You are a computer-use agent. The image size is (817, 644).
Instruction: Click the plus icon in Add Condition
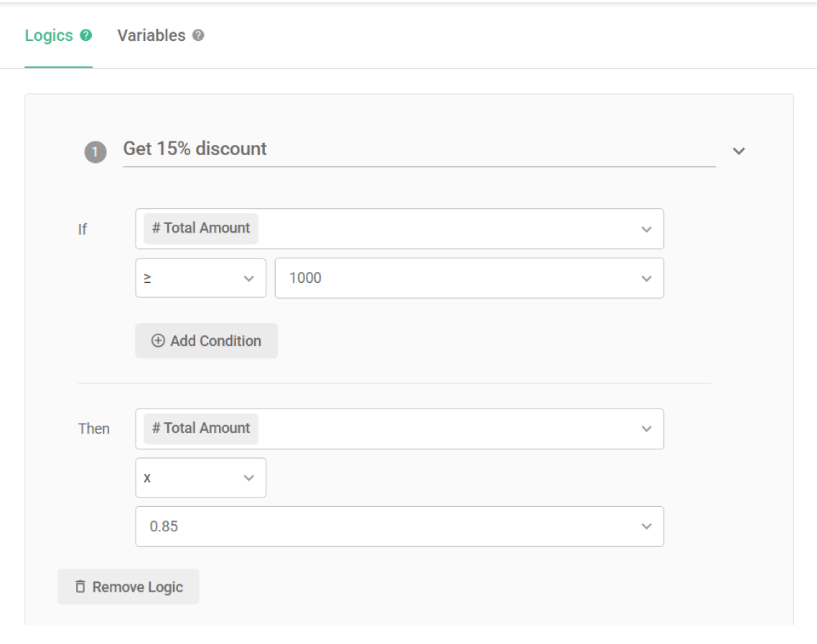[x=158, y=341]
